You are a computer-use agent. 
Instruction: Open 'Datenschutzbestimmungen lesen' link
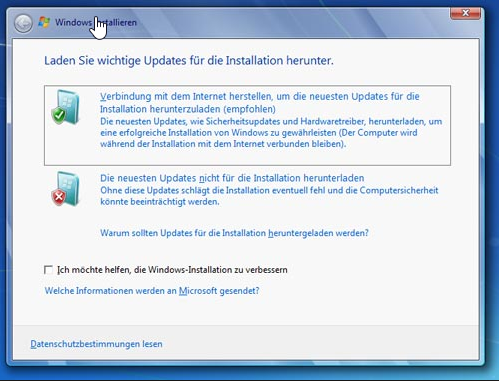pos(96,344)
